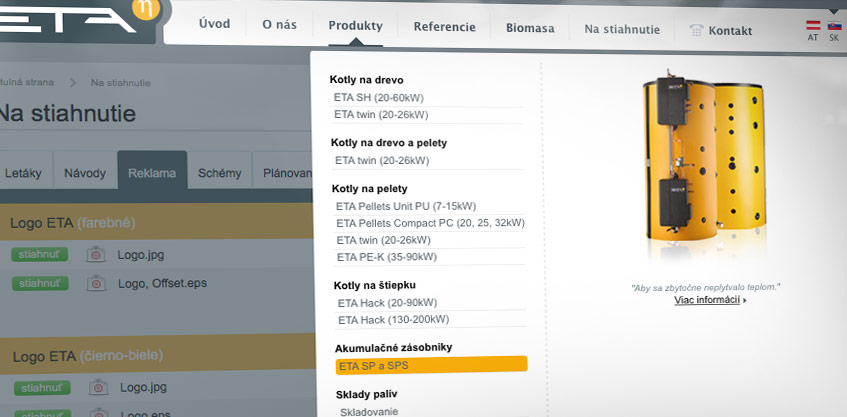Open the O nás menu item
This screenshot has height=417, width=847.
(279, 25)
